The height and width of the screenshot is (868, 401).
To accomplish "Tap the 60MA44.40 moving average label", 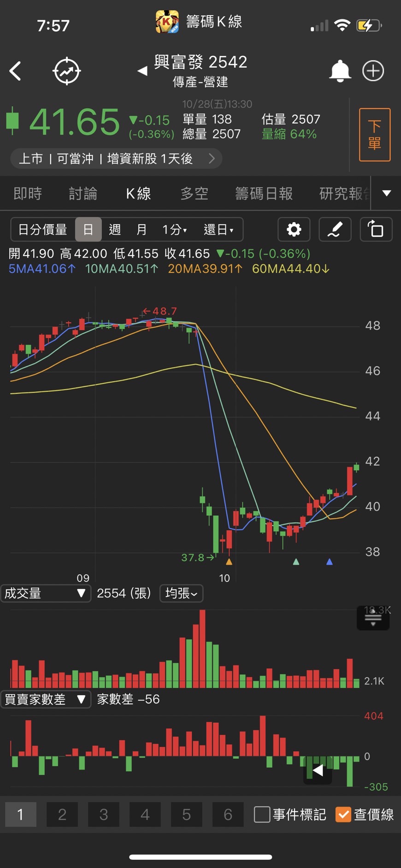I will [x=291, y=269].
